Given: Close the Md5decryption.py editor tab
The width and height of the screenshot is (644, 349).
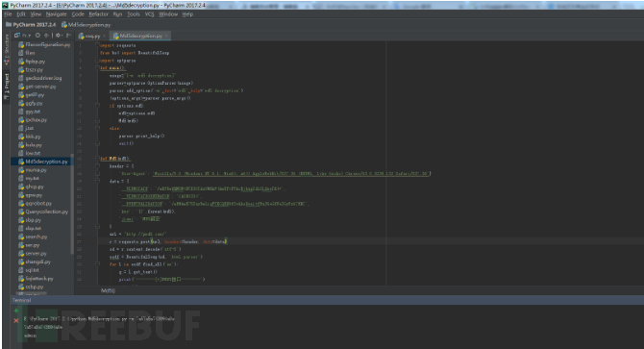Looking at the screenshot, I should [x=166, y=37].
